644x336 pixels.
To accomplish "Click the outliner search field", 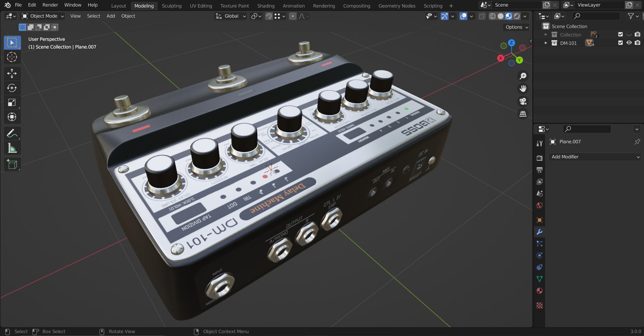I will point(596,16).
